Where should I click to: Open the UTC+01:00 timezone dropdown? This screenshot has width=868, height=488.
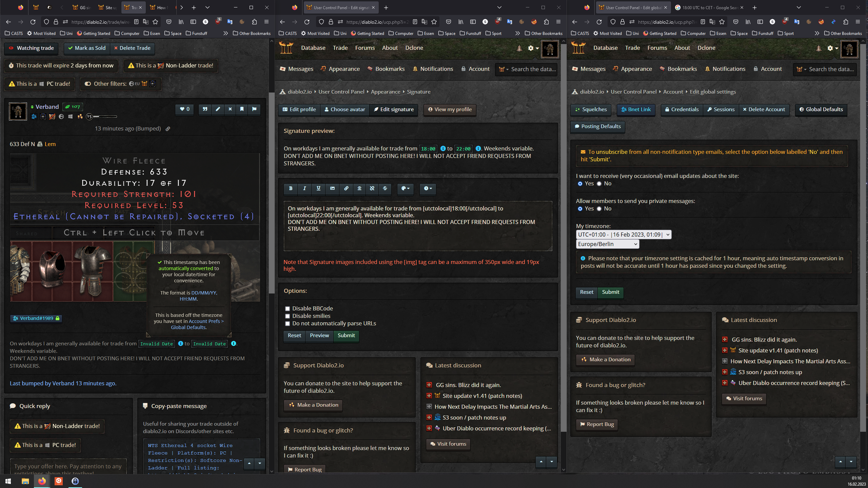623,235
